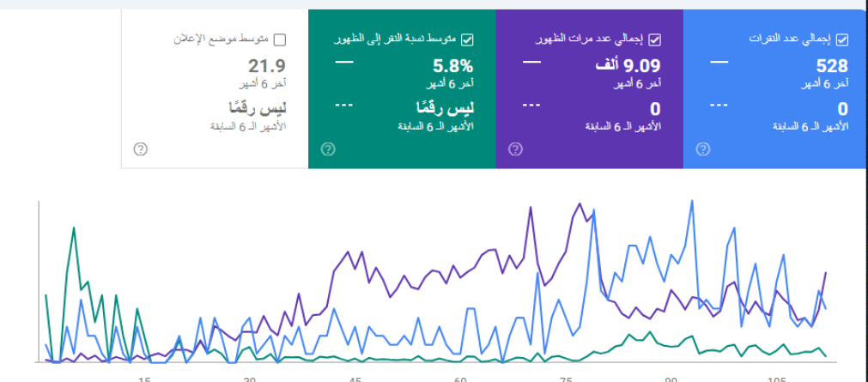This screenshot has width=868, height=382.
Task: Toggle the متوسط نسبة النقر إلى الظهور checkbox
Action: 467,39
